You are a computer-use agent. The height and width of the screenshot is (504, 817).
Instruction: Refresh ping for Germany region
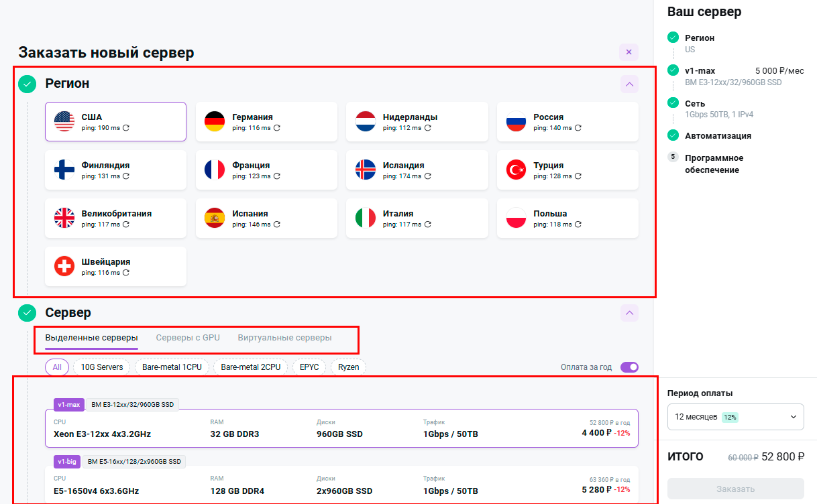276,128
